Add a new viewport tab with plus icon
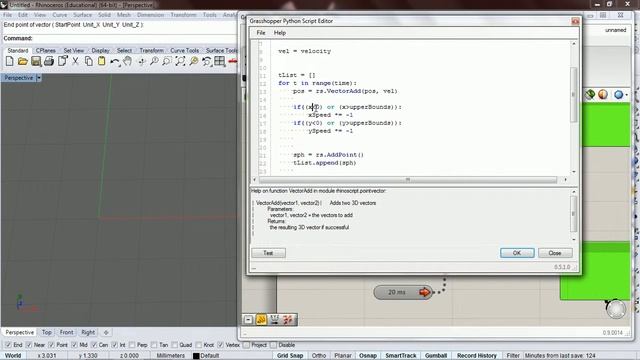The width and height of the screenshot is (640, 360). click(x=106, y=332)
